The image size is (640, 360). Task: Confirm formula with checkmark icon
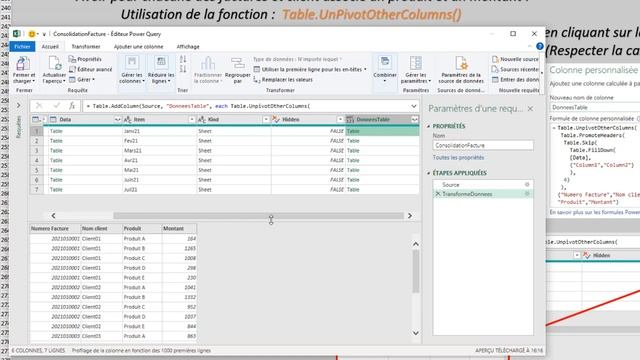(x=56, y=106)
